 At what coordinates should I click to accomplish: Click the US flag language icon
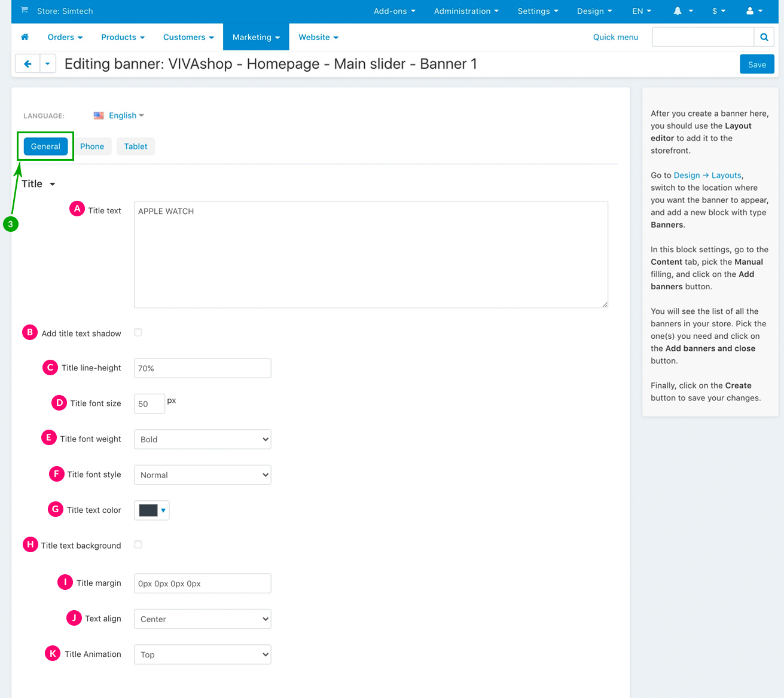[99, 115]
